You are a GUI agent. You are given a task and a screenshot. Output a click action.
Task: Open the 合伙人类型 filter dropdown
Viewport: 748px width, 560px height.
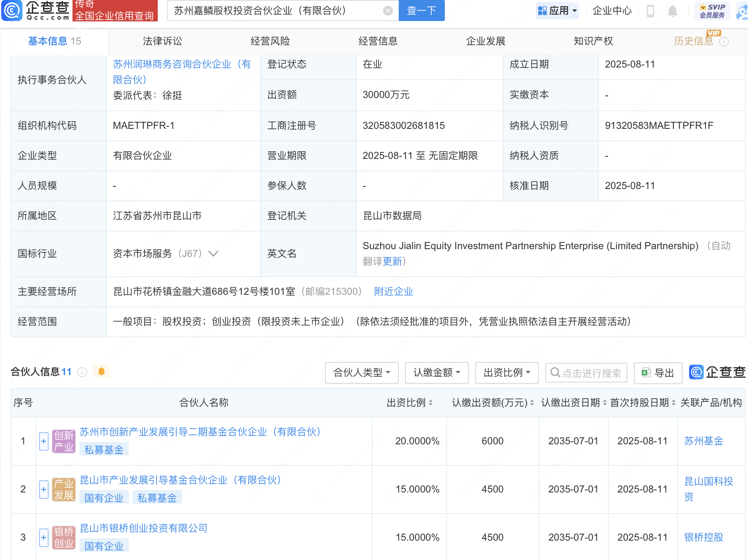[x=361, y=373]
